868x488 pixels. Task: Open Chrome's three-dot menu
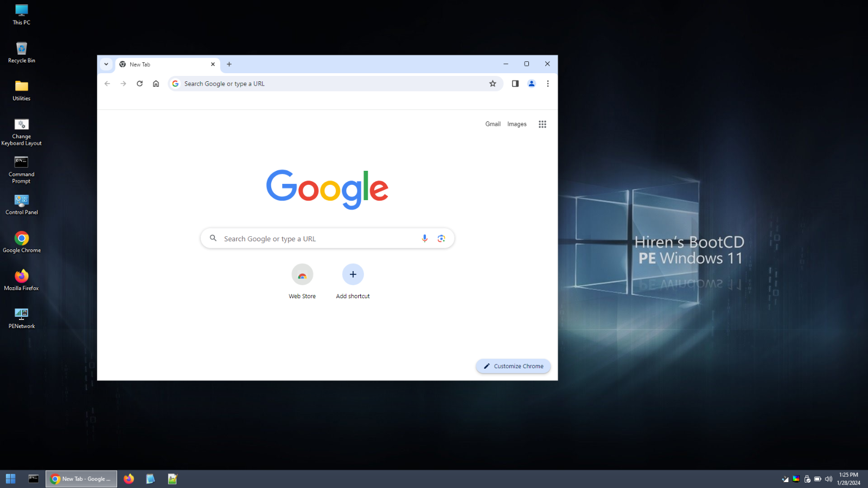tap(548, 84)
